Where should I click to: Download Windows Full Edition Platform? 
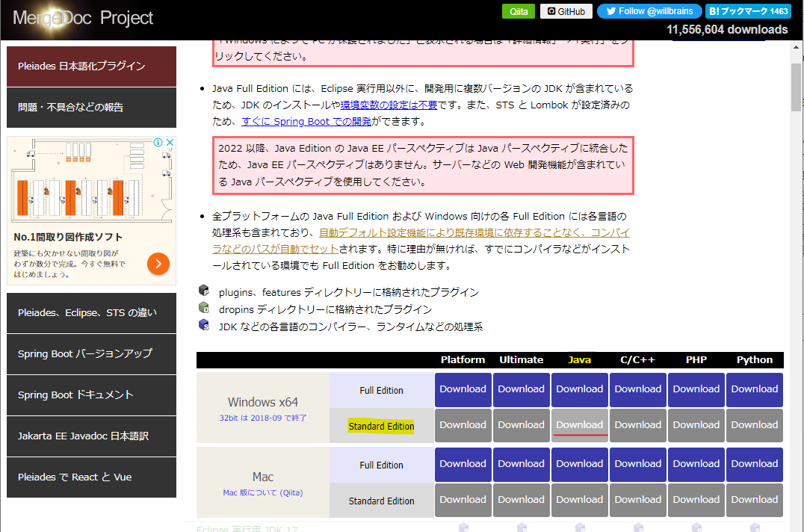pos(463,389)
